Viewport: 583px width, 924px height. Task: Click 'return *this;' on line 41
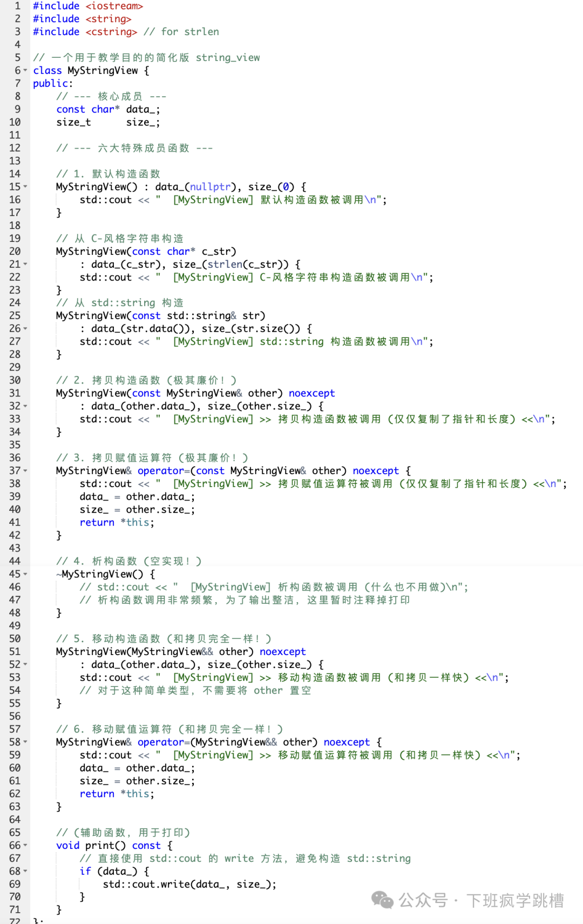(117, 523)
